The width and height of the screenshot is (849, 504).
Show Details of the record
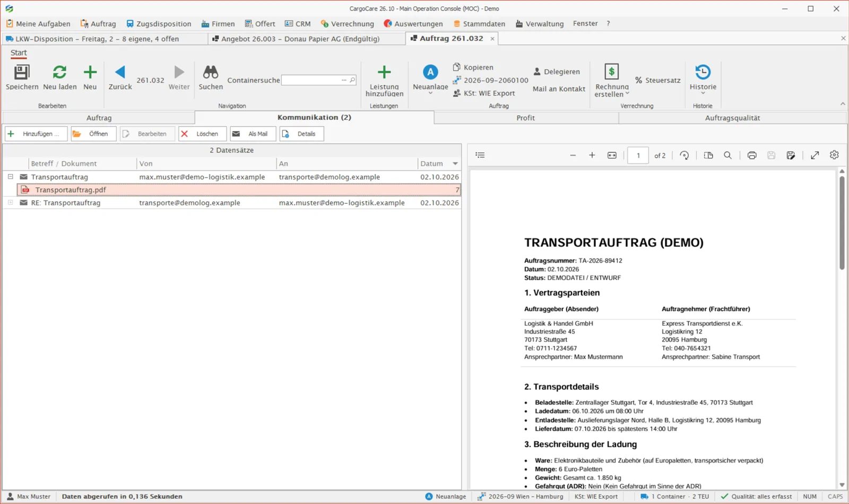click(301, 134)
